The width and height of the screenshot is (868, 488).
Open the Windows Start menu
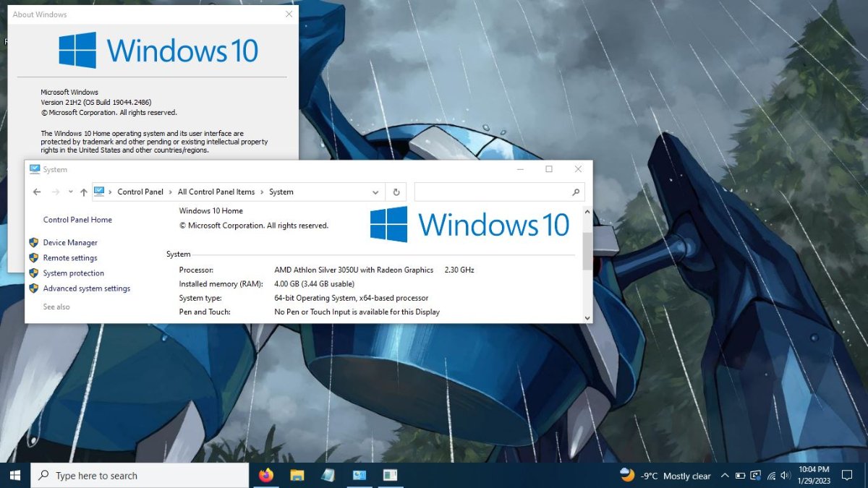tap(15, 475)
